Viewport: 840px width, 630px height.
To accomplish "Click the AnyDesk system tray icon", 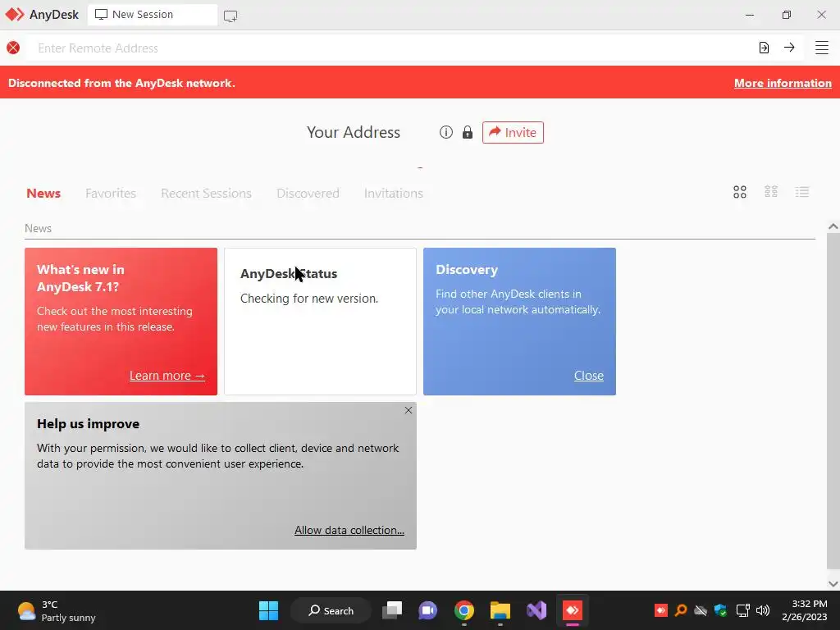I will [660, 610].
